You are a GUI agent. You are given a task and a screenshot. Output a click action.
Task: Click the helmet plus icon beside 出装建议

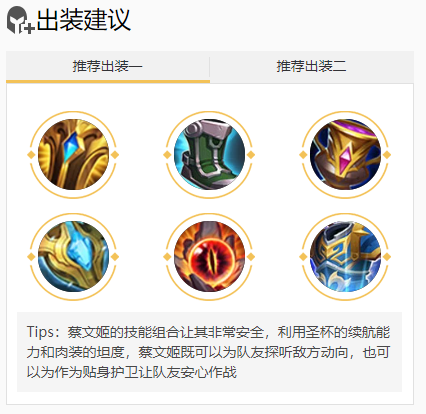tap(20, 20)
